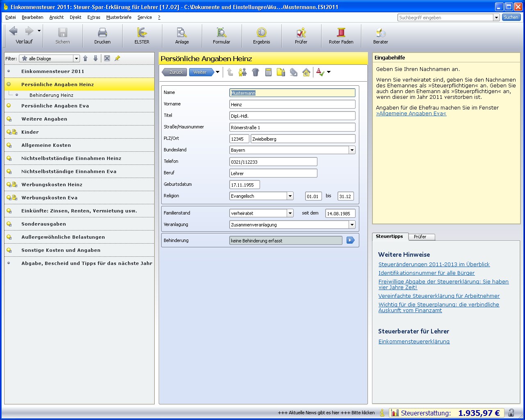Open link 'Identifikationsnummer für alle Bürger'
This screenshot has width=525, height=420.
pyautogui.click(x=427, y=273)
